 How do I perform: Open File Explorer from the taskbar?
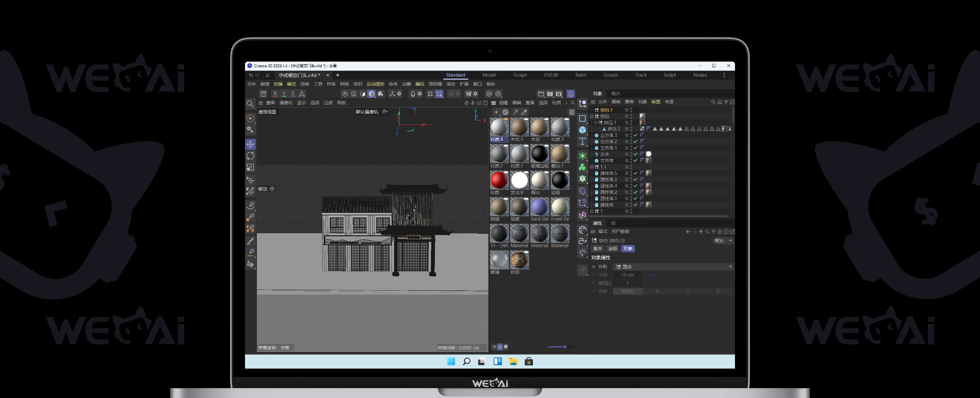513,361
